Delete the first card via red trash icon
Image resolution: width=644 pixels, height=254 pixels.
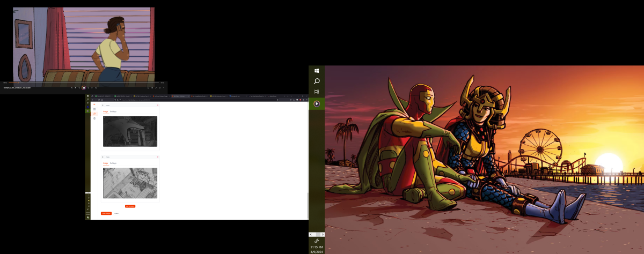(x=158, y=106)
